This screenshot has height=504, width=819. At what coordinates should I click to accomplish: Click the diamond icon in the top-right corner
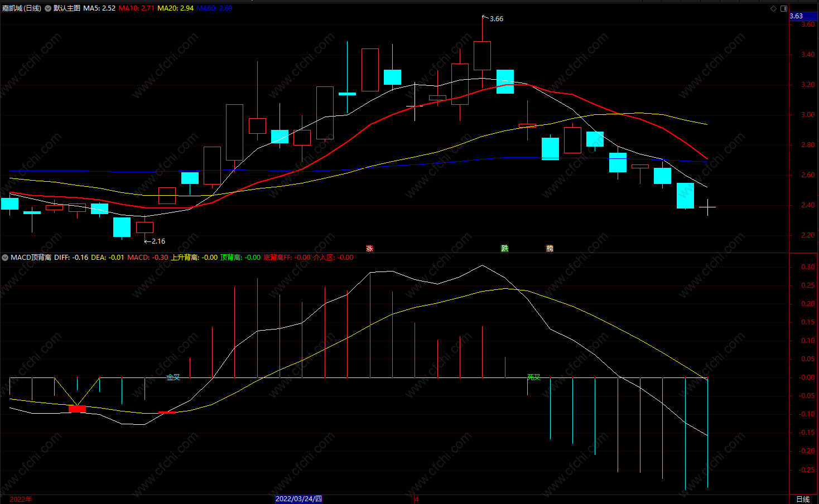pos(773,8)
